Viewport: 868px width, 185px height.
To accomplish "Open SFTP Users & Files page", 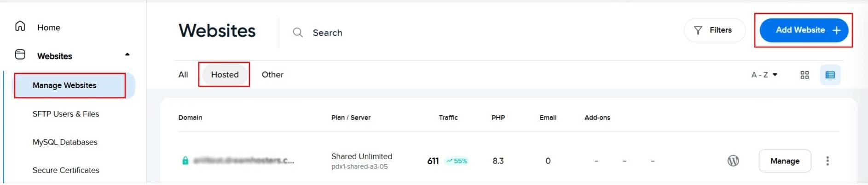I will [66, 114].
